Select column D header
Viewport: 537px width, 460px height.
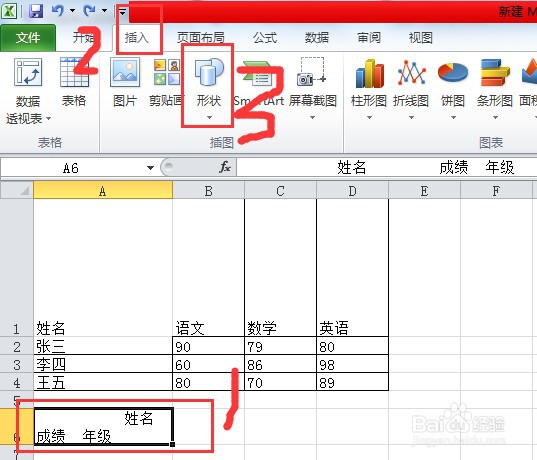pyautogui.click(x=352, y=190)
